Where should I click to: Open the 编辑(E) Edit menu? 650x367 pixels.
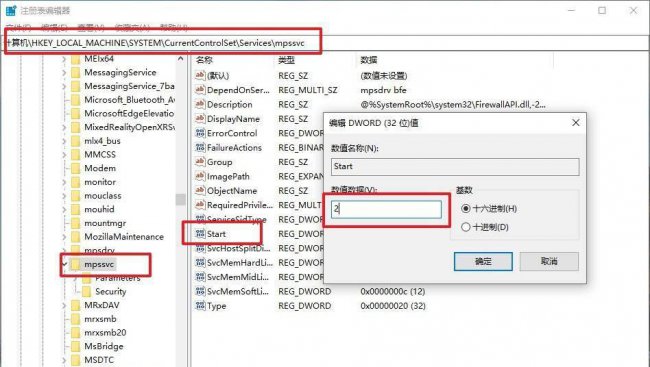pyautogui.click(x=54, y=28)
